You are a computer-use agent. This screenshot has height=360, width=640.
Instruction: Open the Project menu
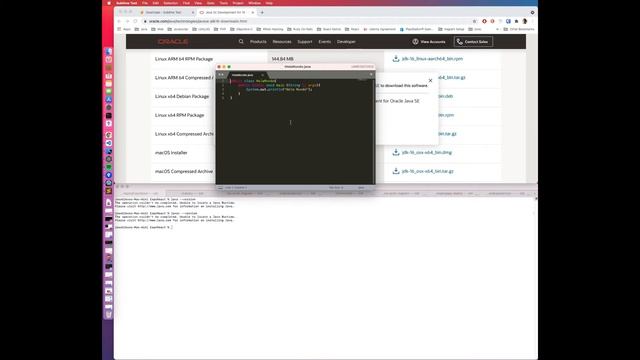click(238, 3)
